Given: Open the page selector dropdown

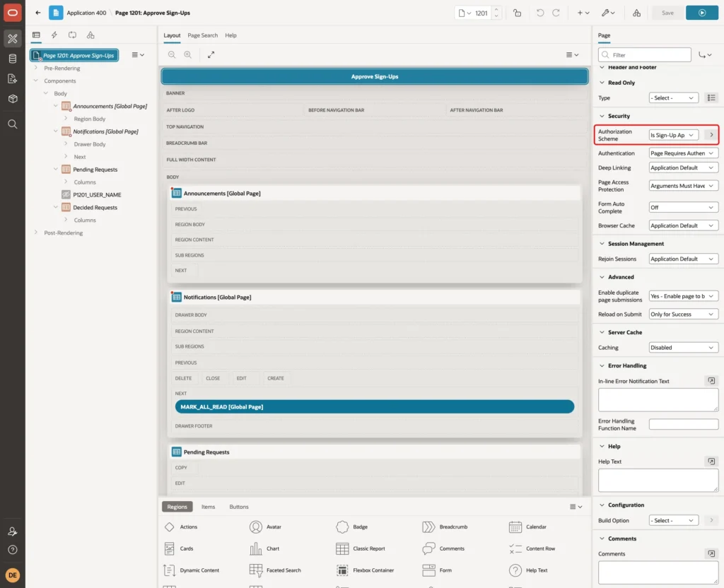Looking at the screenshot, I should coord(465,13).
